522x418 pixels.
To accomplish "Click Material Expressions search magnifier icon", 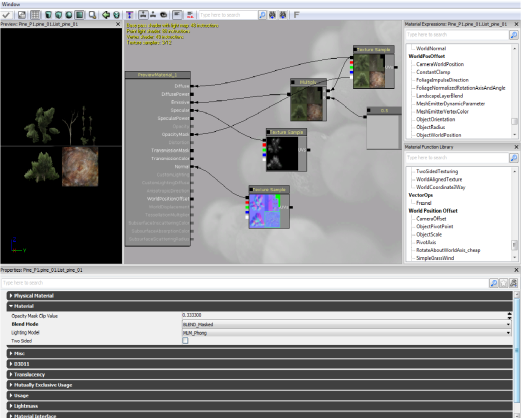I will [514, 35].
